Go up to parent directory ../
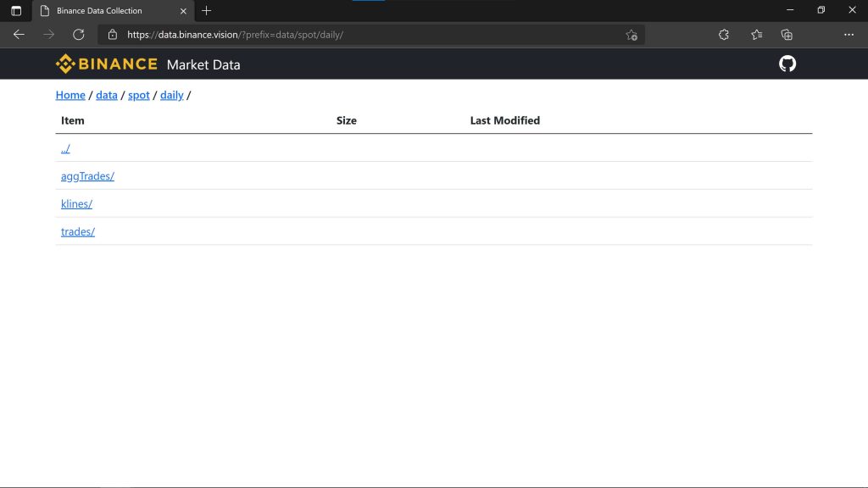 tap(65, 148)
